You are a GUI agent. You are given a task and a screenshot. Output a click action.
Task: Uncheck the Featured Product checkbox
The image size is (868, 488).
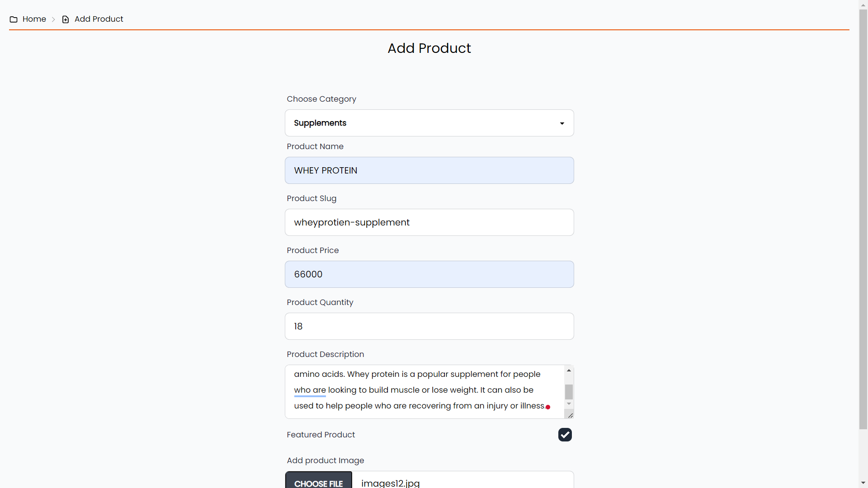[565, 435]
